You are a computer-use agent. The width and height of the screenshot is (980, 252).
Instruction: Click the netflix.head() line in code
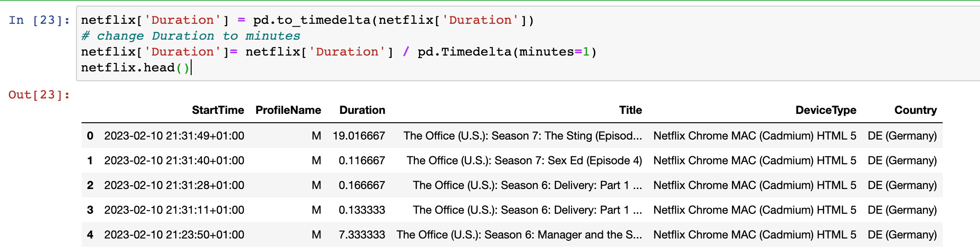(135, 68)
